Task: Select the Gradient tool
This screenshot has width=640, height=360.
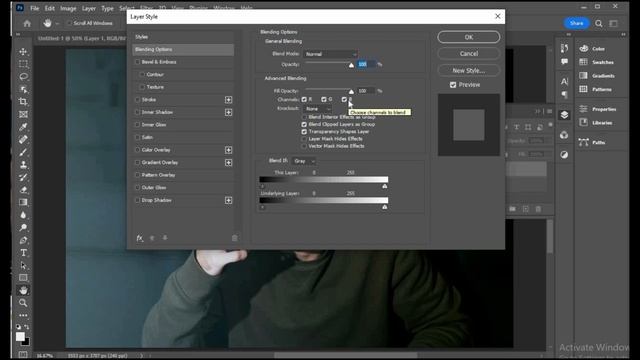Action: point(23,202)
